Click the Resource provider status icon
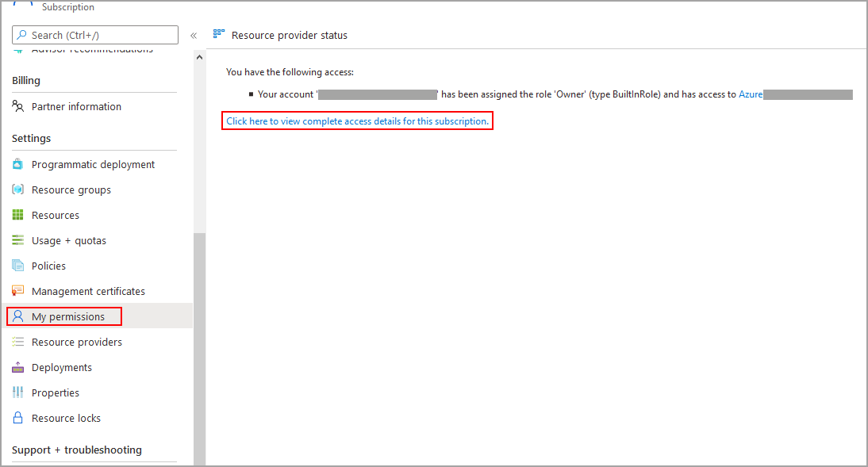The image size is (868, 467). tap(219, 34)
